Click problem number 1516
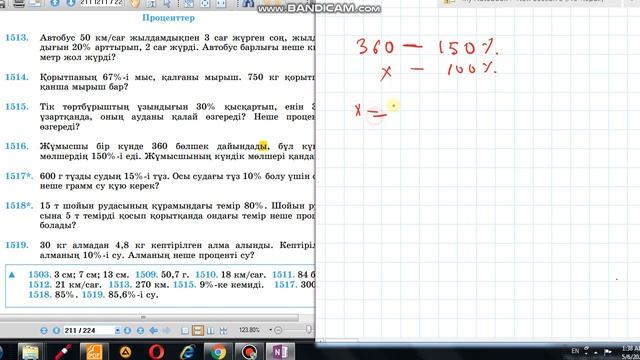Screen dimensions: 640x360 [17, 146]
